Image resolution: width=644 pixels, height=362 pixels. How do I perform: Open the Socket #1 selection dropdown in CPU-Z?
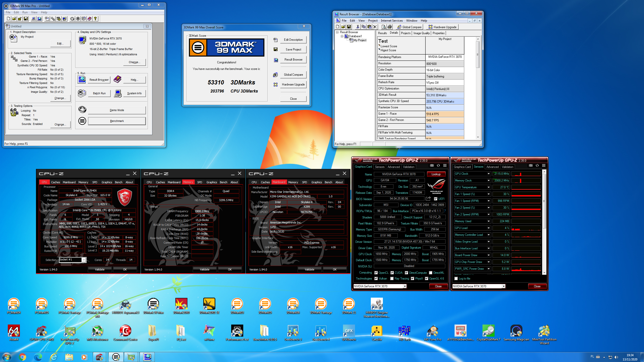click(x=84, y=260)
